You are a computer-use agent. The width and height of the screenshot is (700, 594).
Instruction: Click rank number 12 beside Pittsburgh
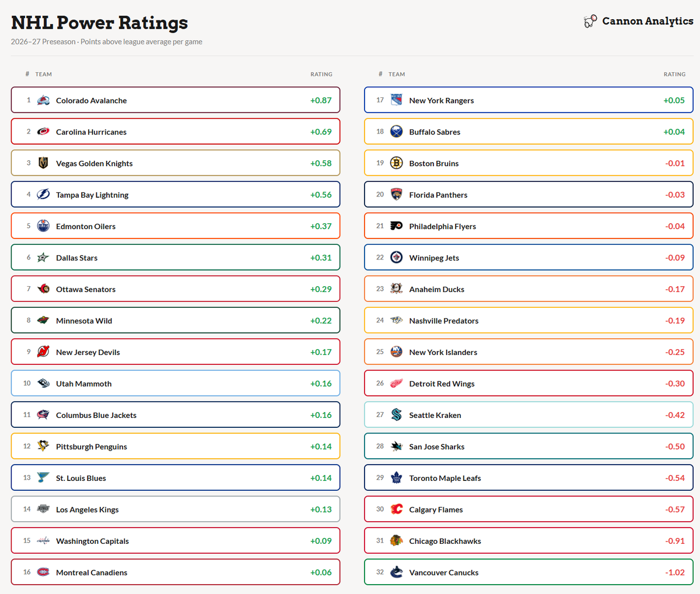click(x=27, y=447)
